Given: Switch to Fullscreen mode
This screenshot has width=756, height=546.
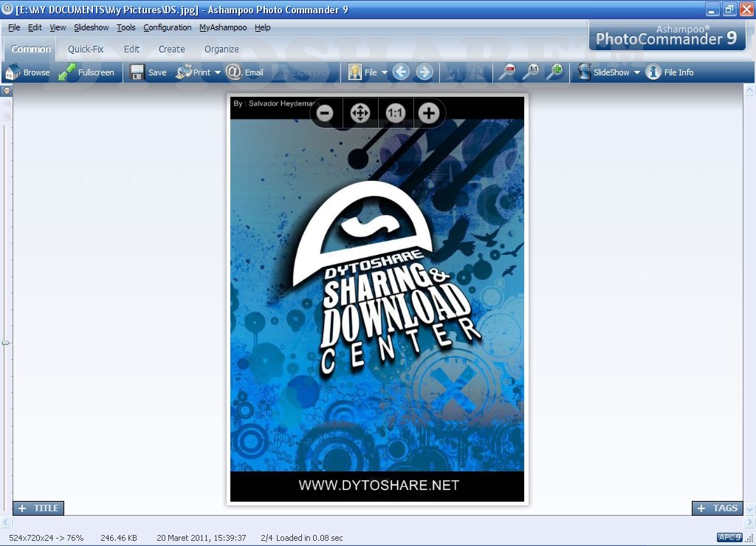Looking at the screenshot, I should pyautogui.click(x=86, y=72).
